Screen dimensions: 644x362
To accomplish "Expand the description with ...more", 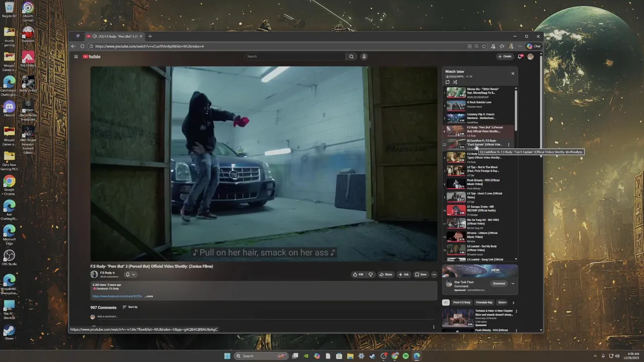I will 149,296.
